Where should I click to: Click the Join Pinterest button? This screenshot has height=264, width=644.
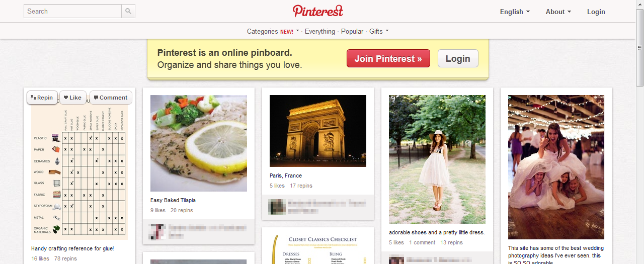388,58
